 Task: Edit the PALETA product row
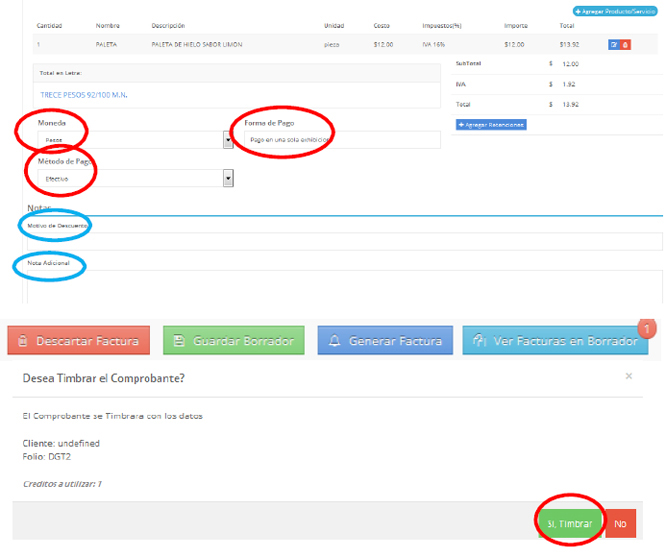click(x=614, y=45)
